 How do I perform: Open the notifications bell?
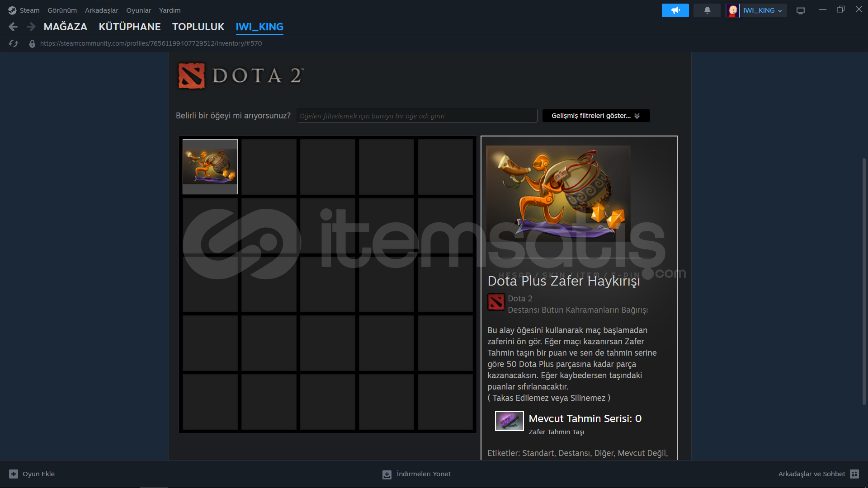point(707,10)
